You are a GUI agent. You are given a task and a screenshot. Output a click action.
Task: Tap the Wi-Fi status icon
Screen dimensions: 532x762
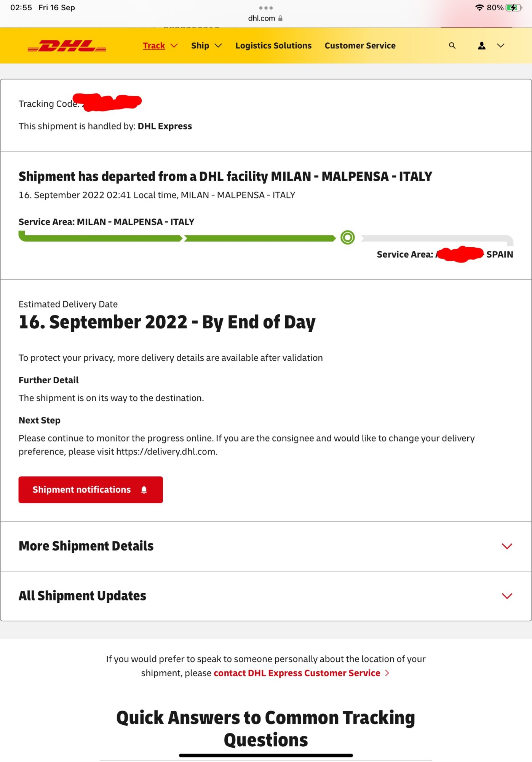click(x=479, y=8)
